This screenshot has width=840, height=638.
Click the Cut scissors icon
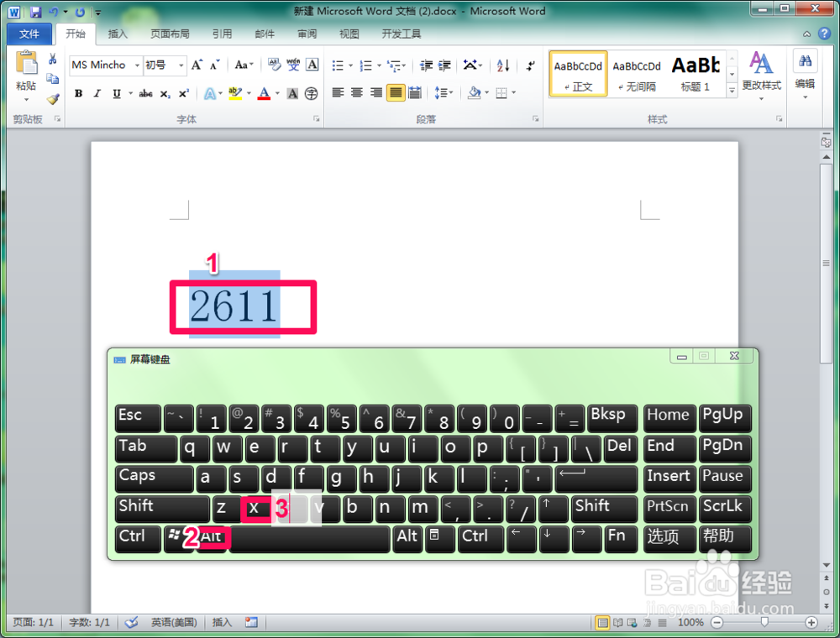[52, 59]
